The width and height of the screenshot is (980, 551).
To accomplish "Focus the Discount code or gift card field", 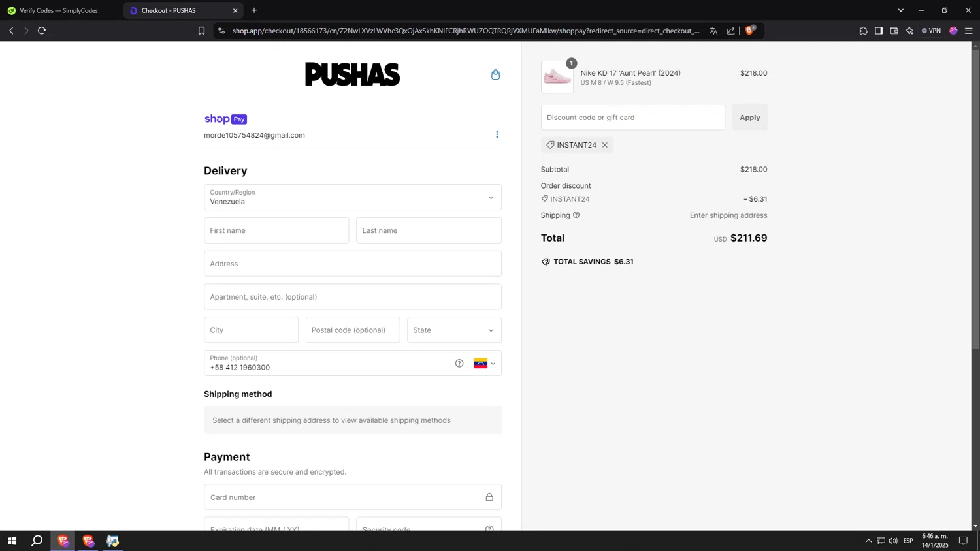I will [632, 117].
